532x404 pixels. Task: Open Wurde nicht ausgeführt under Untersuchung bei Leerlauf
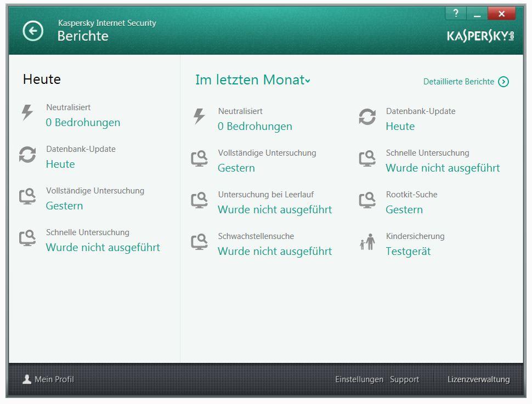click(x=275, y=209)
